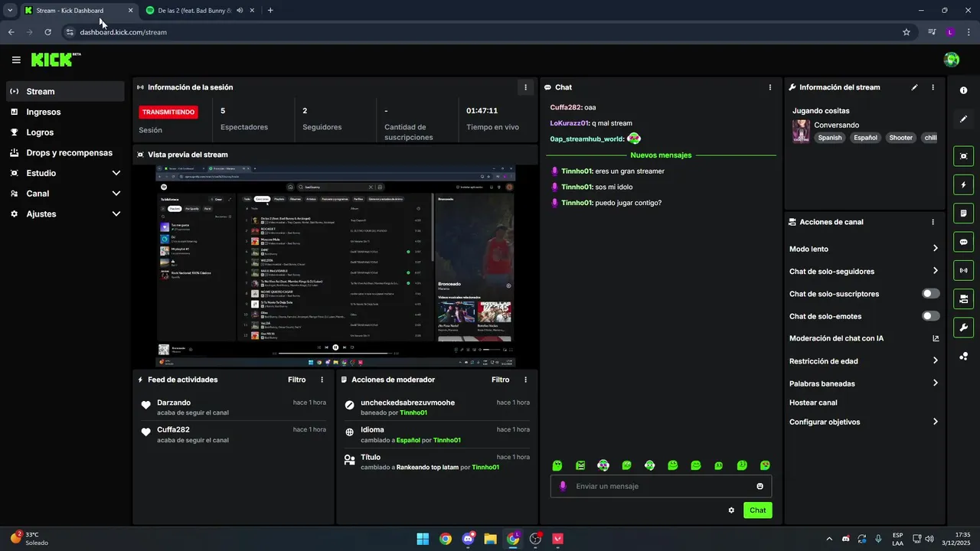Toggle Chat de solo-emotes switch
The image size is (980, 551).
pos(931,316)
